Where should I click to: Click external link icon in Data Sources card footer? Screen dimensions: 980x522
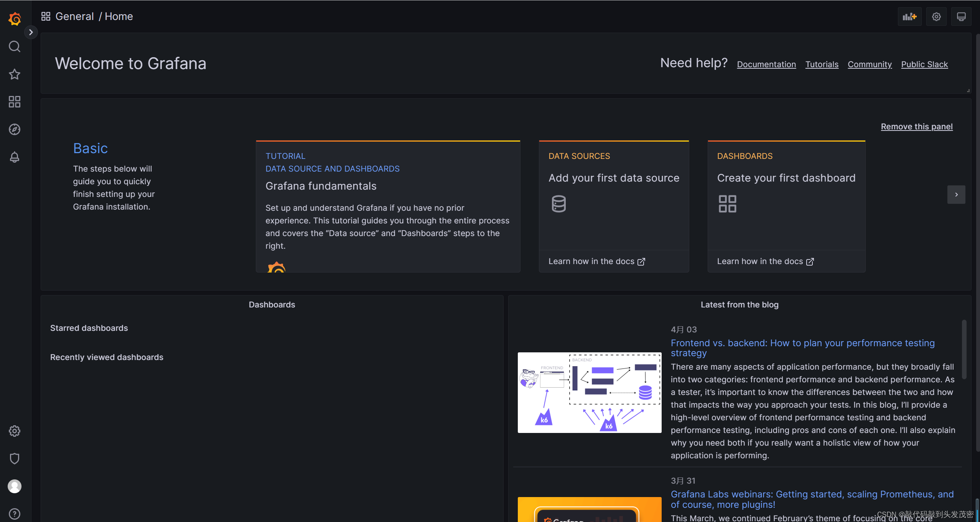coord(641,262)
